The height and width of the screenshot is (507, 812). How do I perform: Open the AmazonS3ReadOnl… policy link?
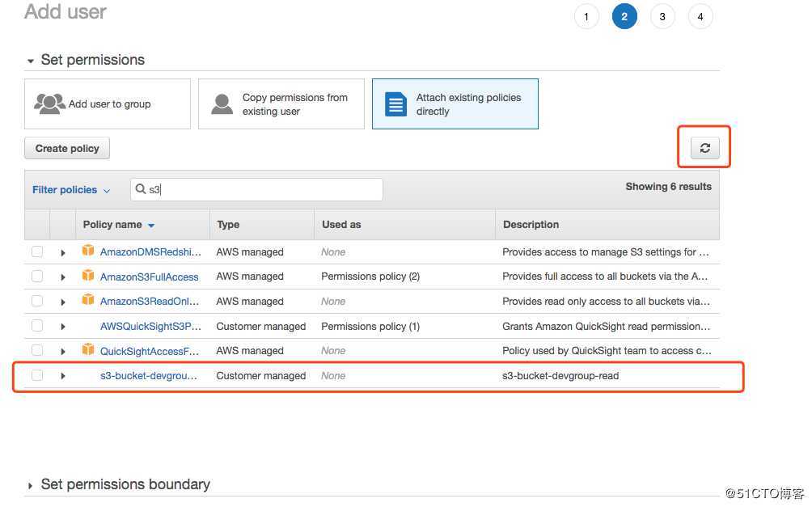[149, 302]
